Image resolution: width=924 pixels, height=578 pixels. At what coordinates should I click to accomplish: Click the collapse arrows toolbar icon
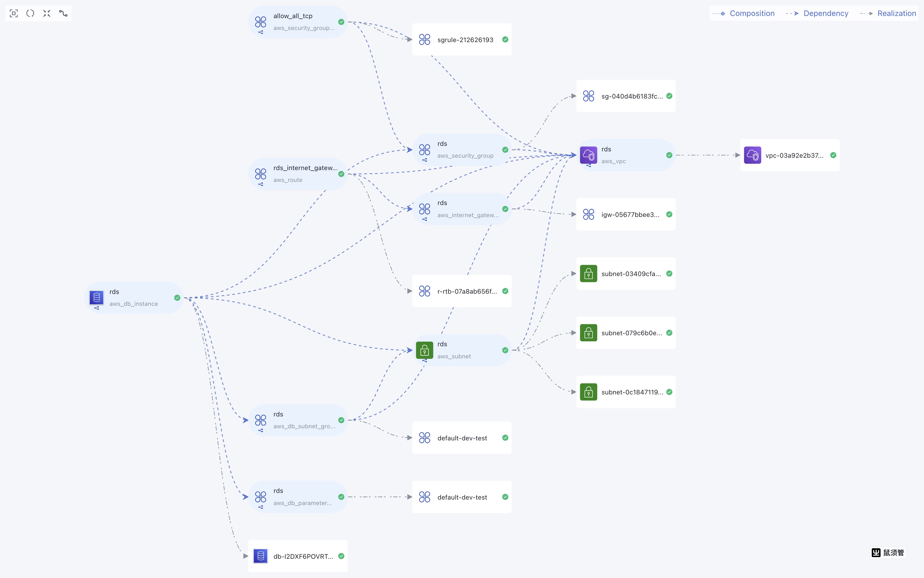(46, 13)
